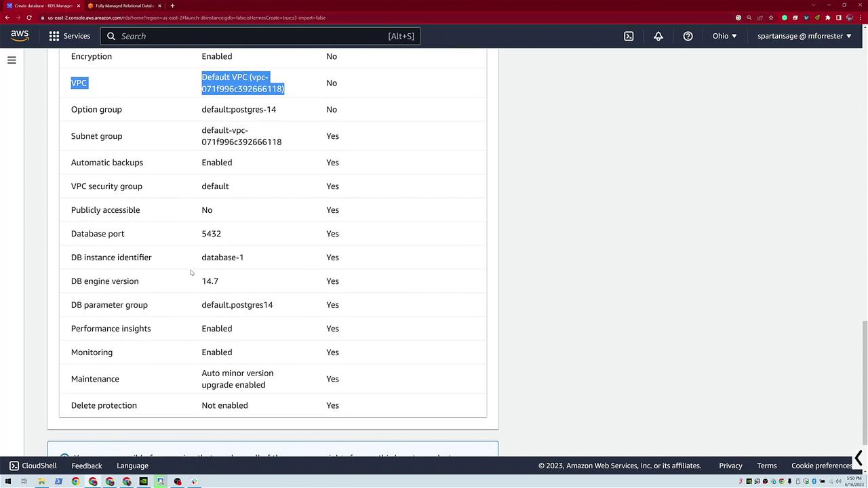Click the Publicly accessible label
This screenshot has width=868, height=488.
coord(105,210)
